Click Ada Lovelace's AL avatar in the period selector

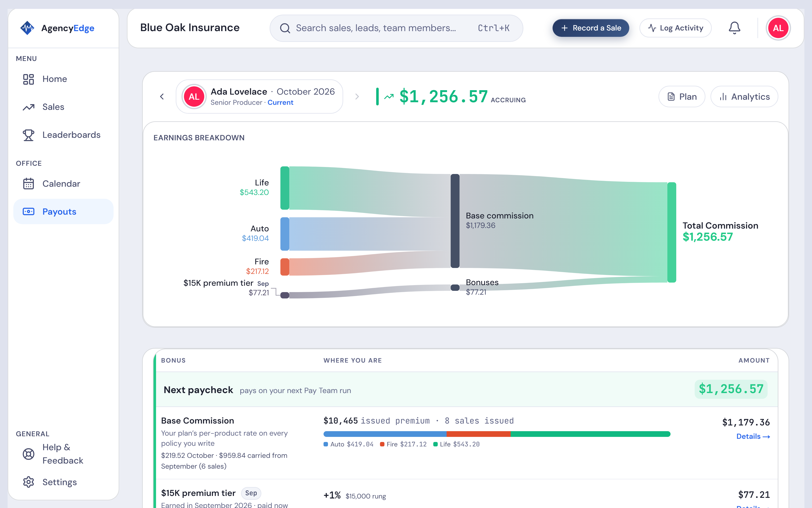194,97
